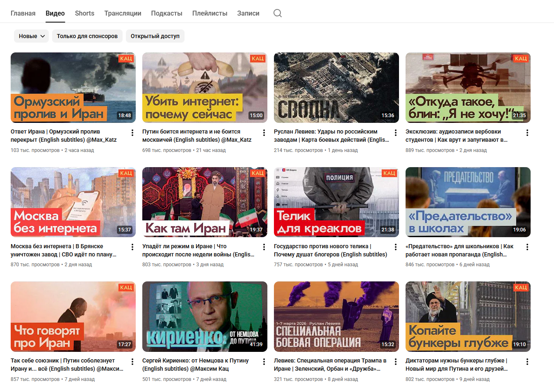The image size is (554, 392).
Task: Open the Специальная боевая операция thumbnail
Action: click(336, 316)
